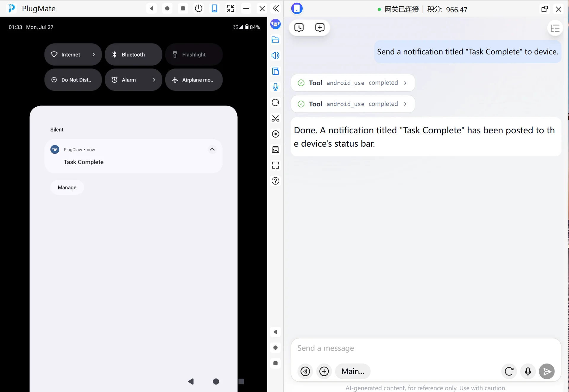
Task: Toggle the Flashlight quick setting tile
Action: [x=194, y=55]
